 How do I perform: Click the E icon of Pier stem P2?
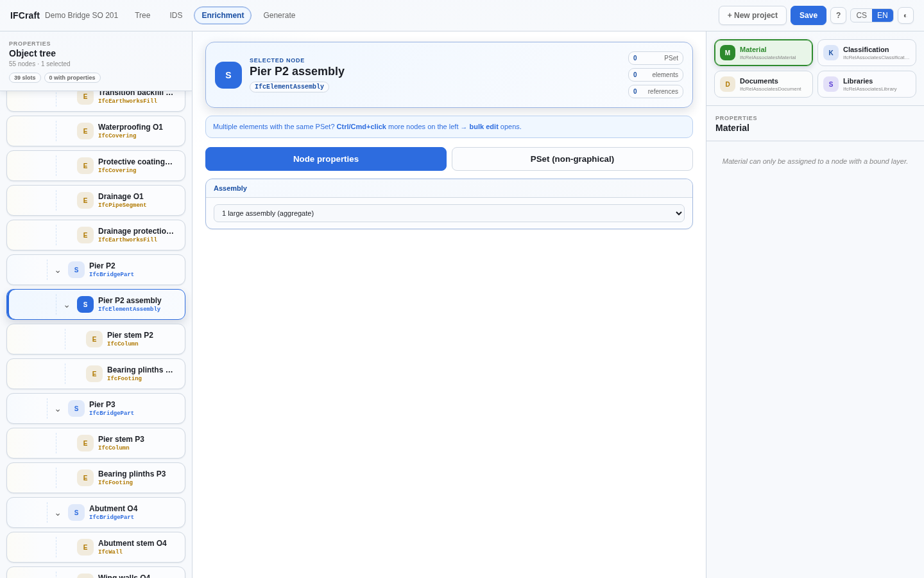pyautogui.click(x=94, y=339)
